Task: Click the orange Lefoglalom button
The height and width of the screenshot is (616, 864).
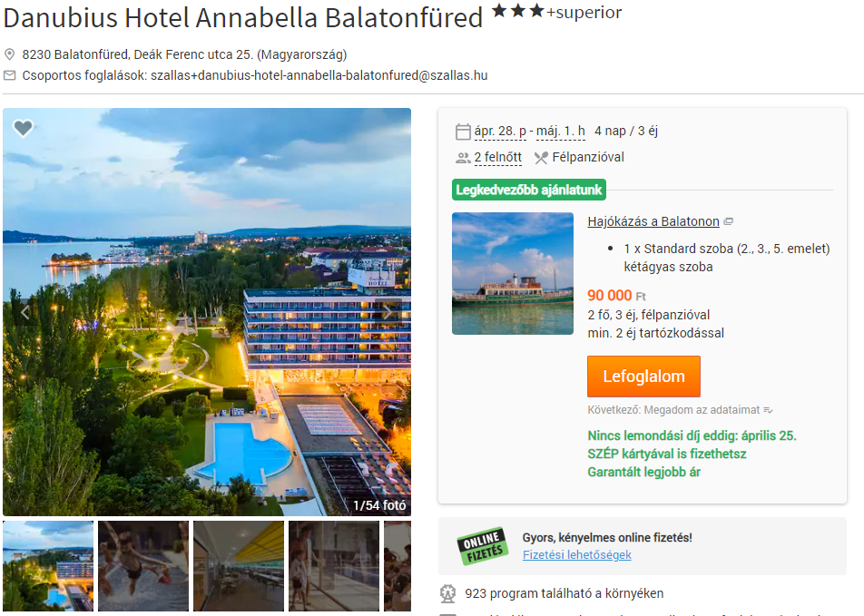Action: click(x=643, y=376)
